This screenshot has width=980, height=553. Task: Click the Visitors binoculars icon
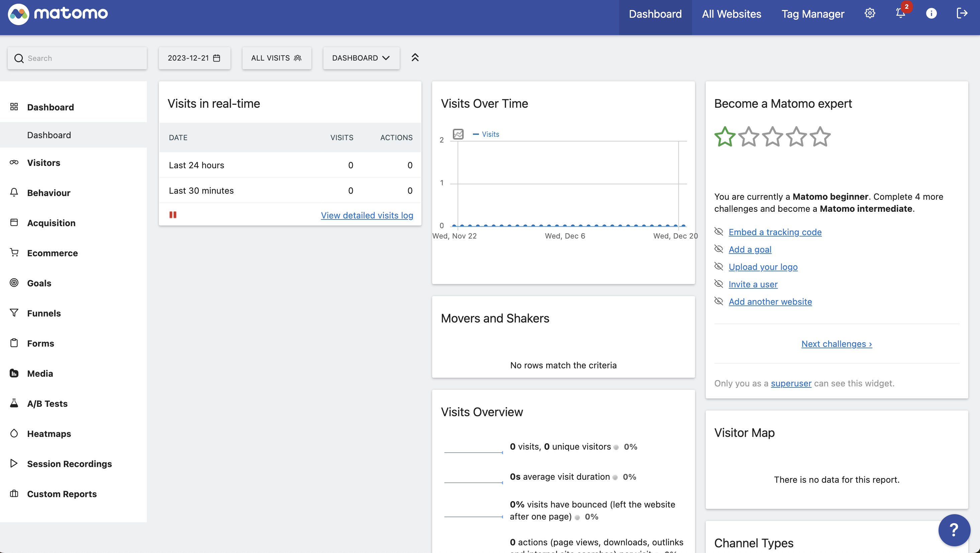click(14, 163)
